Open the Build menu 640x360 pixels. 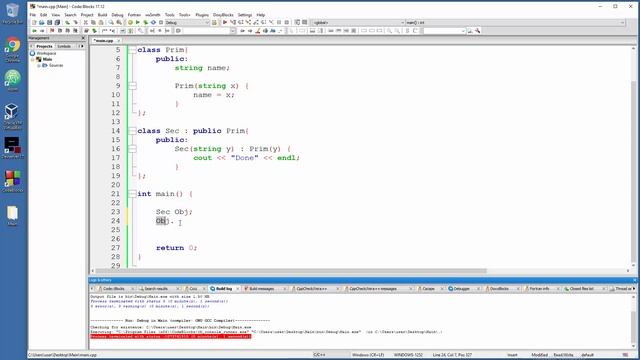click(102, 15)
